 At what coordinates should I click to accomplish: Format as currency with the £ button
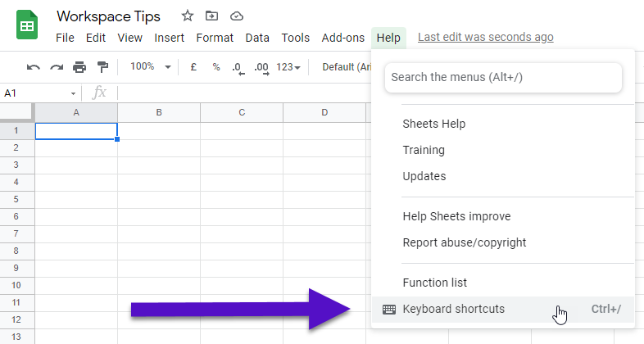pos(193,67)
